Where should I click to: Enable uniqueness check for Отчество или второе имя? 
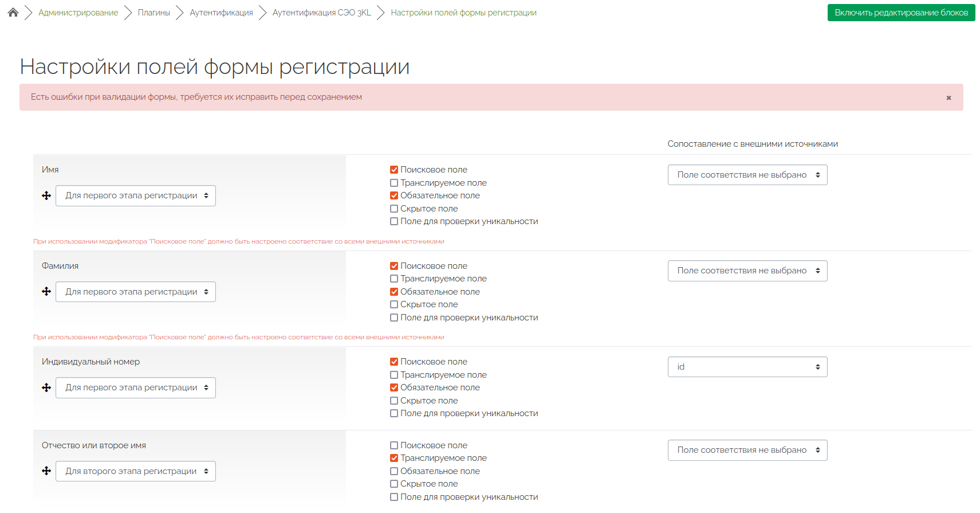coord(394,497)
